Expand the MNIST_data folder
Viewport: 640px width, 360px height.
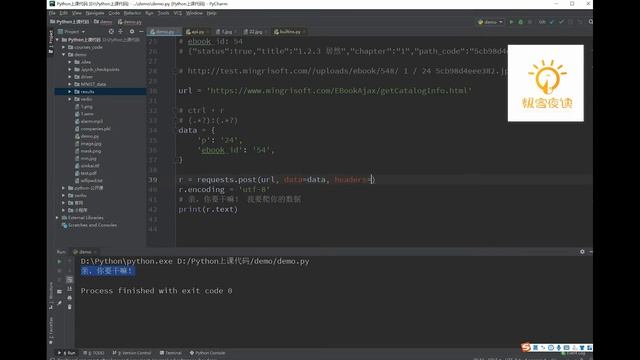click(70, 84)
